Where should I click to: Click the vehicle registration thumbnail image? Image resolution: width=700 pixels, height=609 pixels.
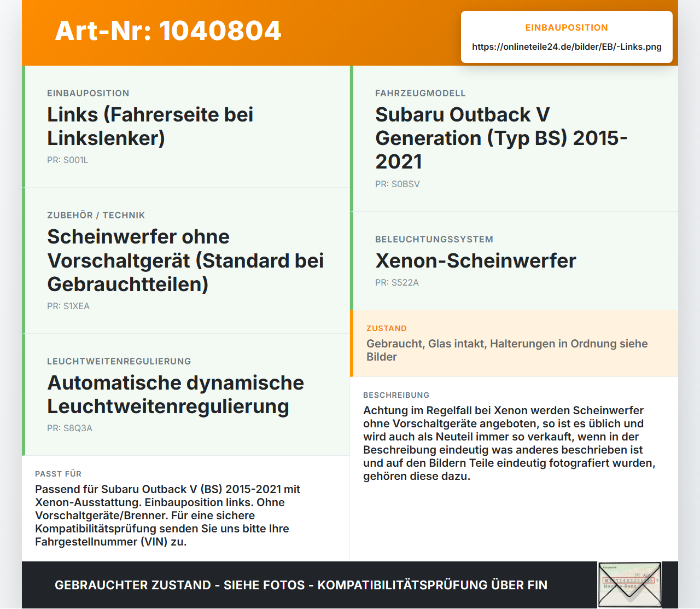point(629,585)
